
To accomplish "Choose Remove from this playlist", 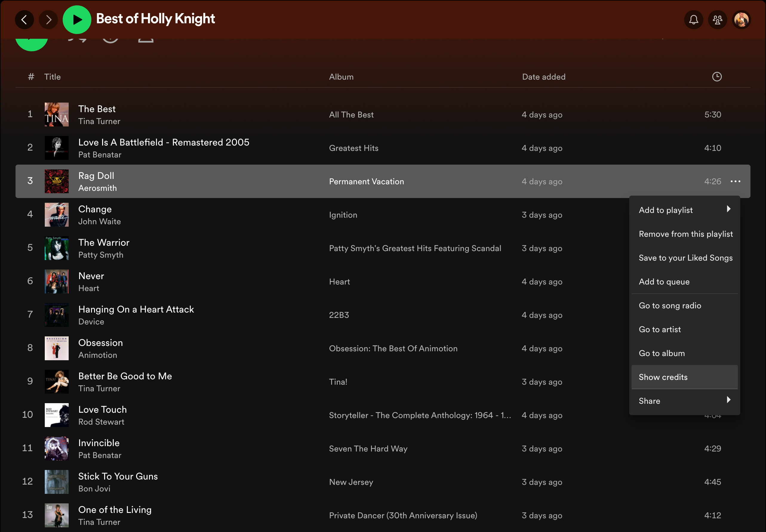I will click(x=685, y=234).
